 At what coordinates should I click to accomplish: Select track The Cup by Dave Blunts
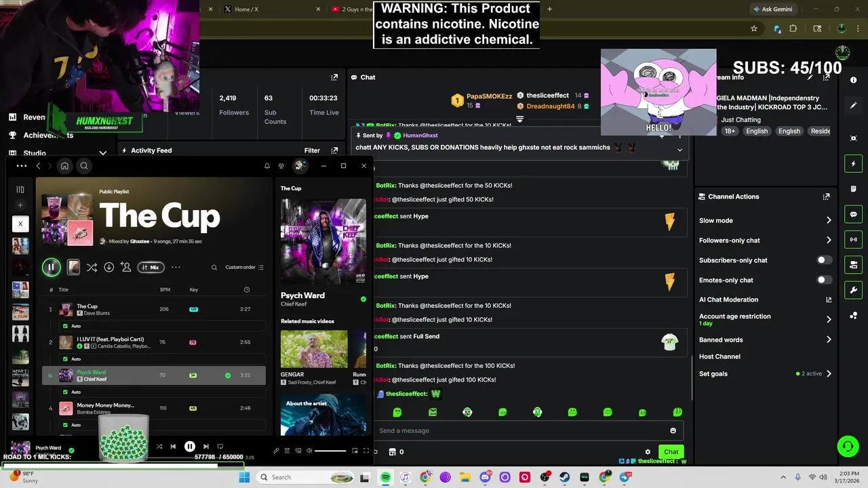tap(154, 309)
